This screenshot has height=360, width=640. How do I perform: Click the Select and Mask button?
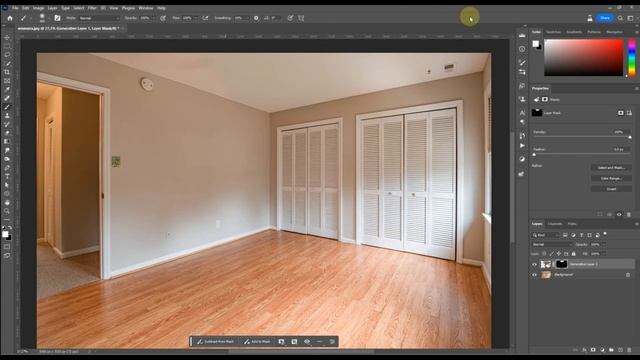[x=611, y=168]
